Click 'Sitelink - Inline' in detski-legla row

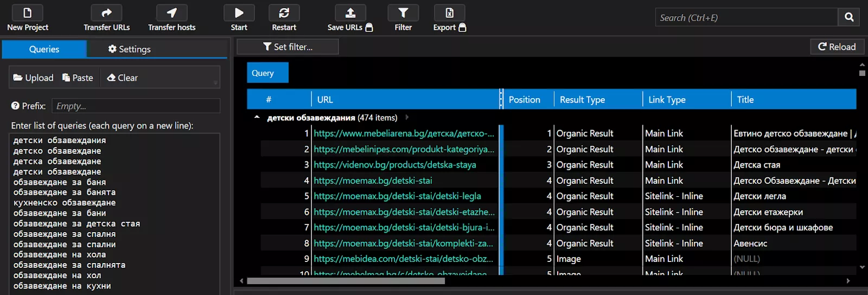674,196
